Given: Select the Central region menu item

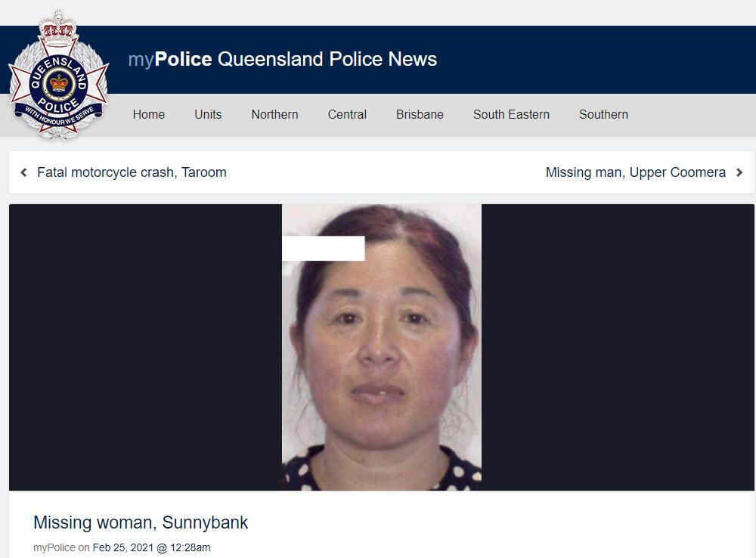Looking at the screenshot, I should [347, 115].
